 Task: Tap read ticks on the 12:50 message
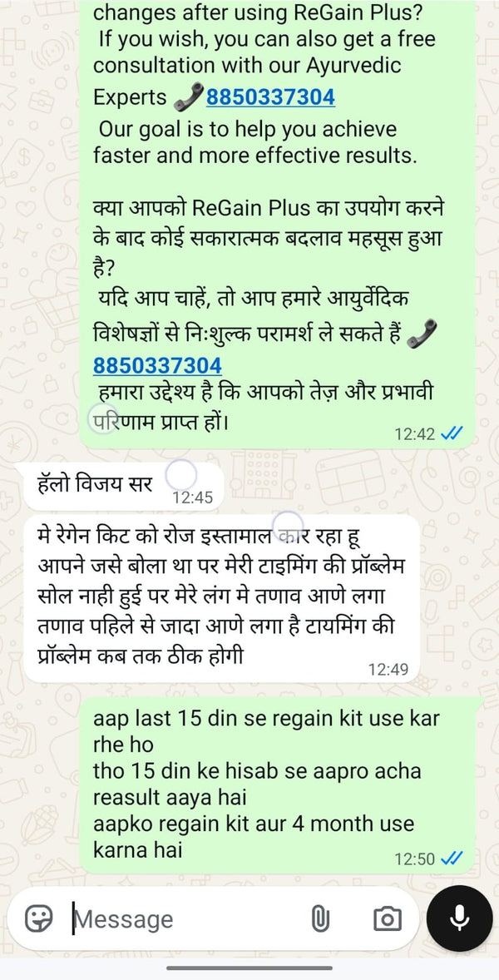451,859
